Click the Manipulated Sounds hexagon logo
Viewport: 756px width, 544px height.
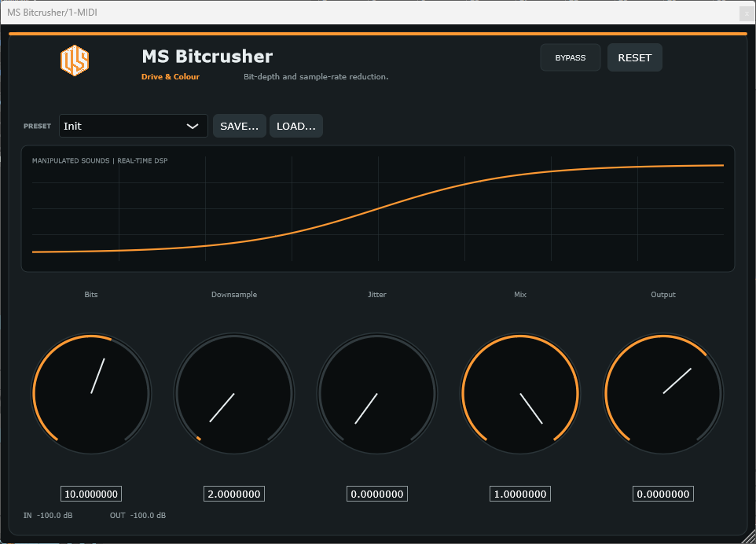[x=75, y=61]
